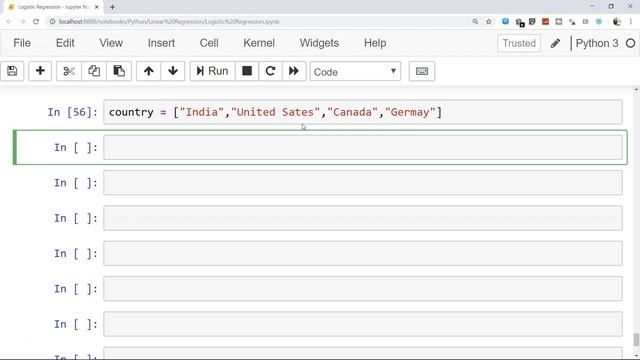This screenshot has height=360, width=640.
Task: Open the browser profile avatar
Action: tap(617, 22)
